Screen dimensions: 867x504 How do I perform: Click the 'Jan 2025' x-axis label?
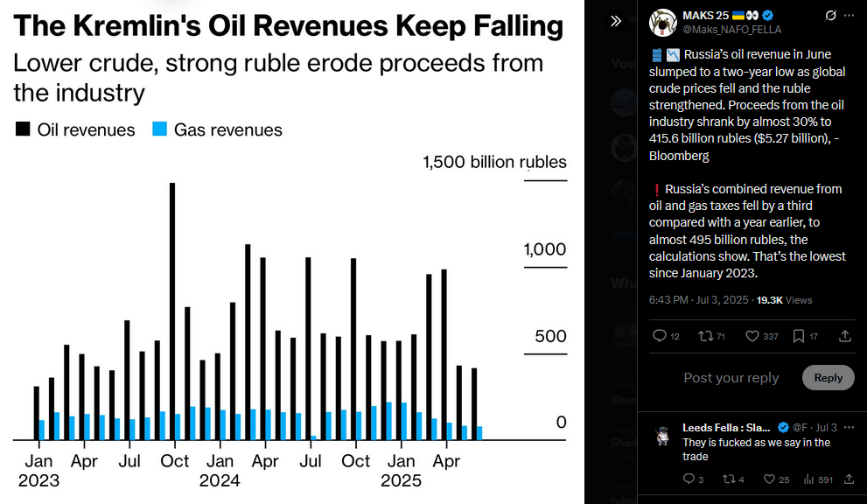point(401,470)
